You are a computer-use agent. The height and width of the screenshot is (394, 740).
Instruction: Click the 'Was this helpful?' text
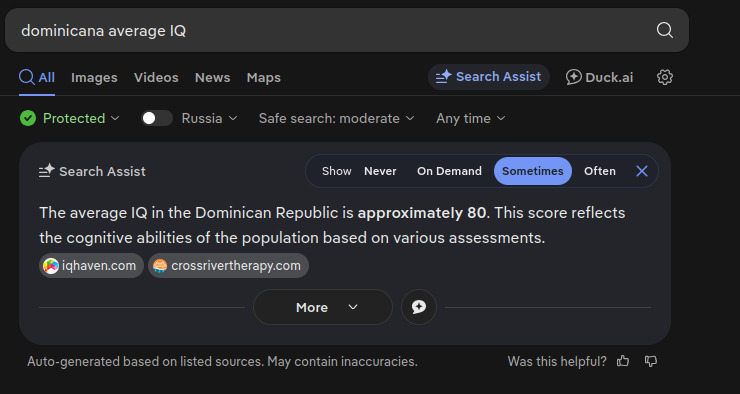pyautogui.click(x=557, y=361)
